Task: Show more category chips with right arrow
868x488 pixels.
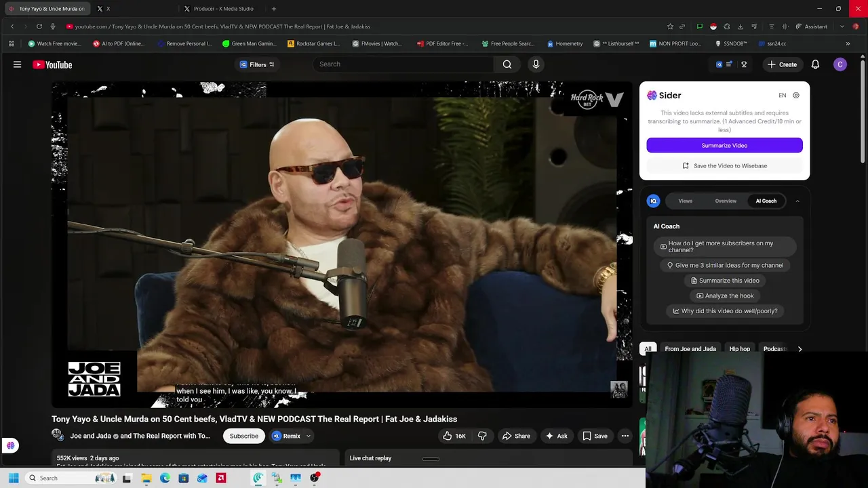Action: 800,349
